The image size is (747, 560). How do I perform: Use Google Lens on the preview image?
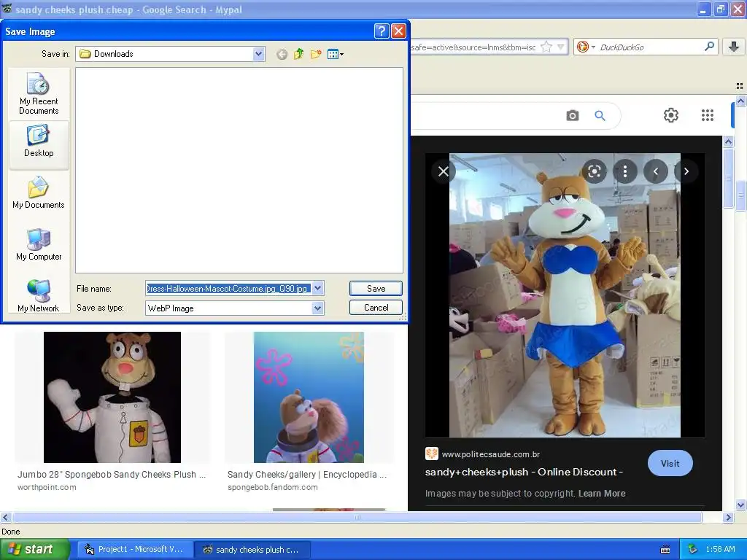coord(594,171)
